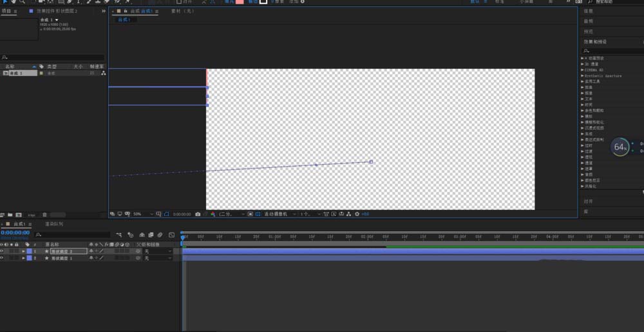Viewport: 644px width, 332px height.
Task: Sort project items by 名称 column
Action: [x=10, y=66]
